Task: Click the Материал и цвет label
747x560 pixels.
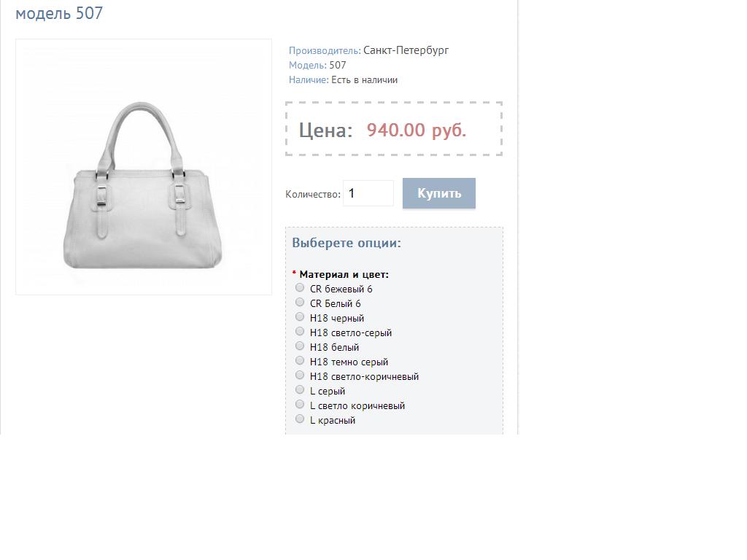Action: pyautogui.click(x=344, y=274)
